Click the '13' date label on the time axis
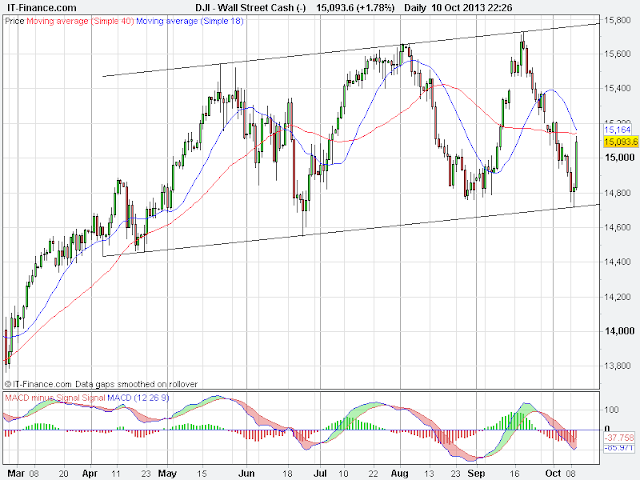The height and width of the screenshot is (480, 640). click(x=429, y=473)
